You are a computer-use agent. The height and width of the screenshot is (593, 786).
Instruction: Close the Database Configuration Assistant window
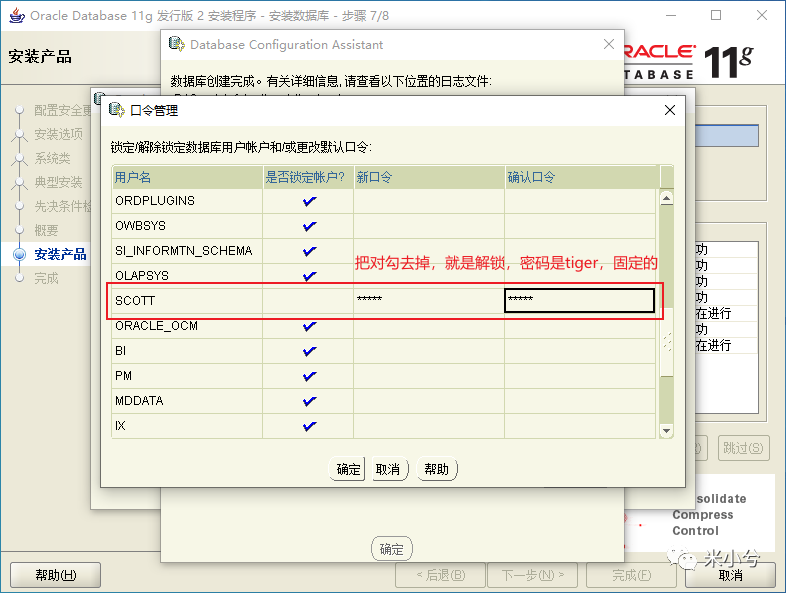click(x=609, y=44)
